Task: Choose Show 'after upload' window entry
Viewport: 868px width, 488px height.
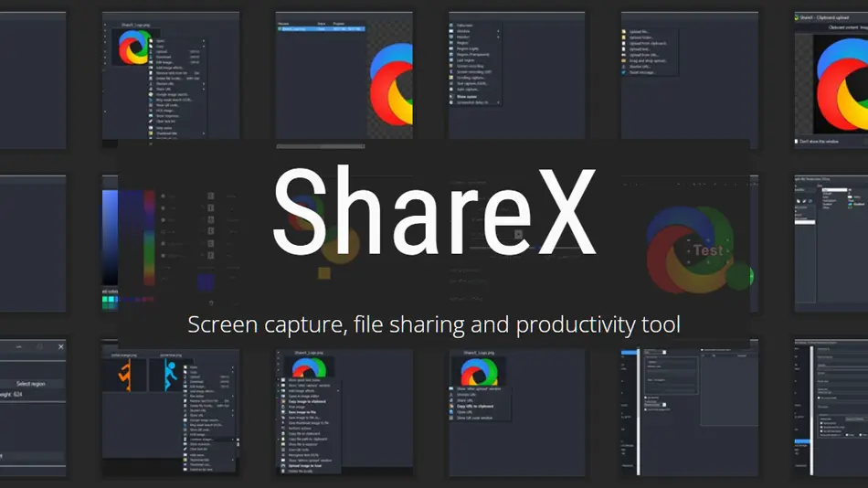Action: coord(479,389)
